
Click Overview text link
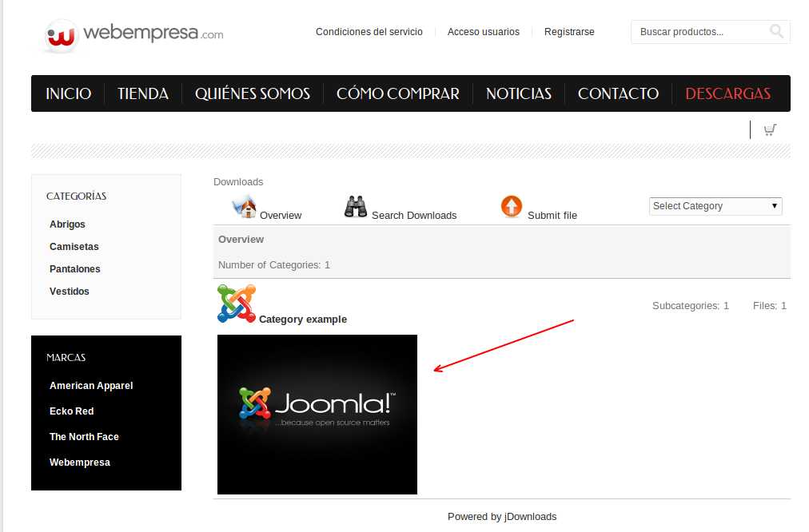click(281, 216)
